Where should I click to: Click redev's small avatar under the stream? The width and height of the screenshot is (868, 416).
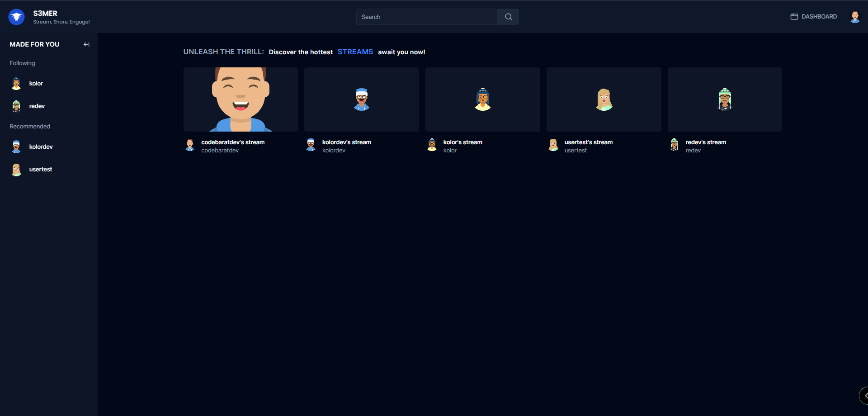pos(674,145)
